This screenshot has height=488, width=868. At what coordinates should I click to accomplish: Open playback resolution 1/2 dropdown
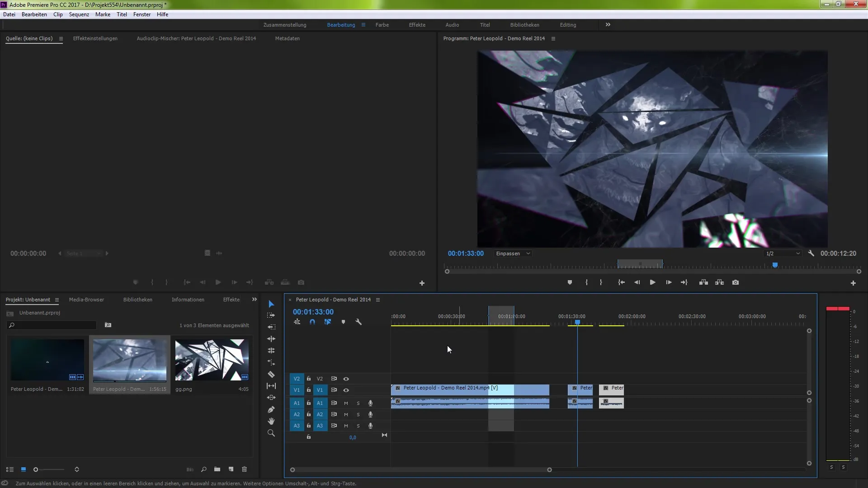(x=783, y=253)
